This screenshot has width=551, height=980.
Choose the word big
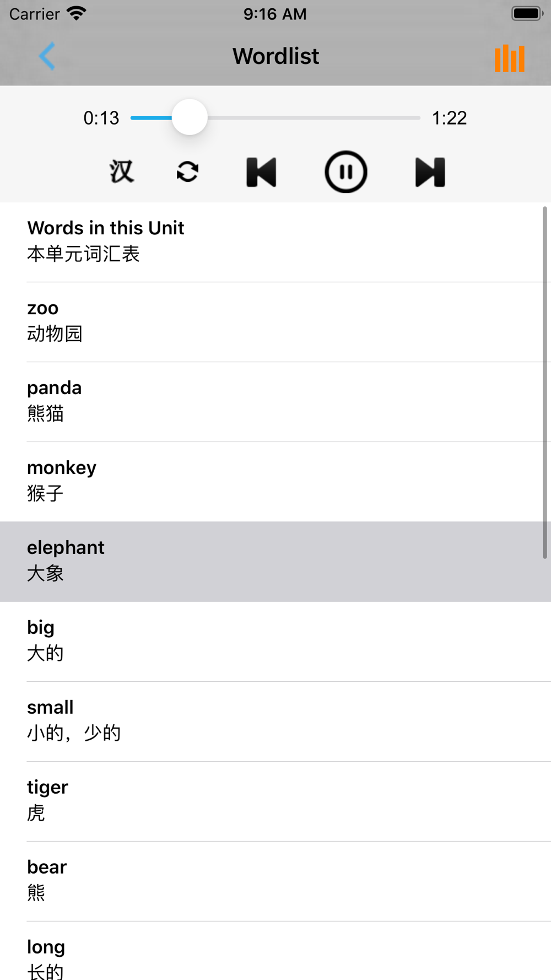275,642
